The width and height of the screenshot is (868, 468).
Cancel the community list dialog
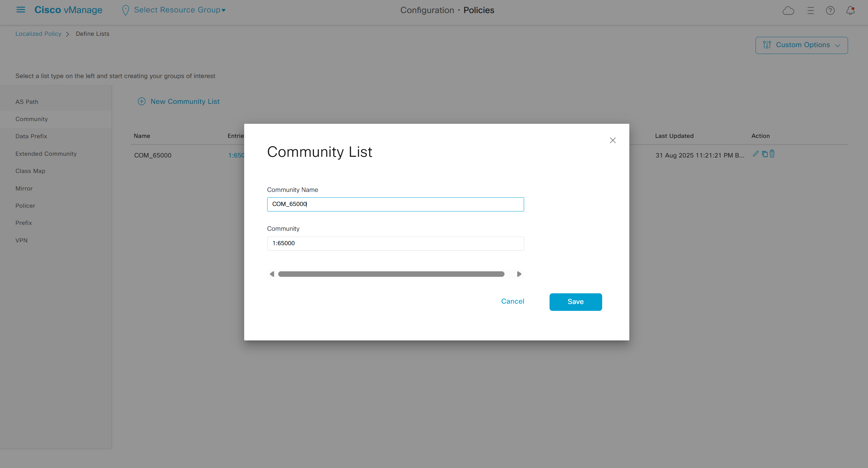coord(512,302)
